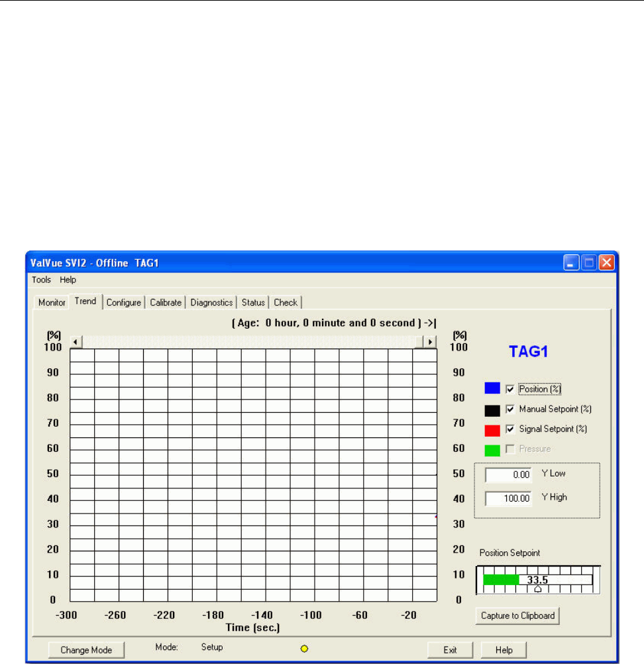Viewport: 644px width, 664px height.
Task: Minimize the ValVue SVI2 window
Action: pyautogui.click(x=570, y=262)
